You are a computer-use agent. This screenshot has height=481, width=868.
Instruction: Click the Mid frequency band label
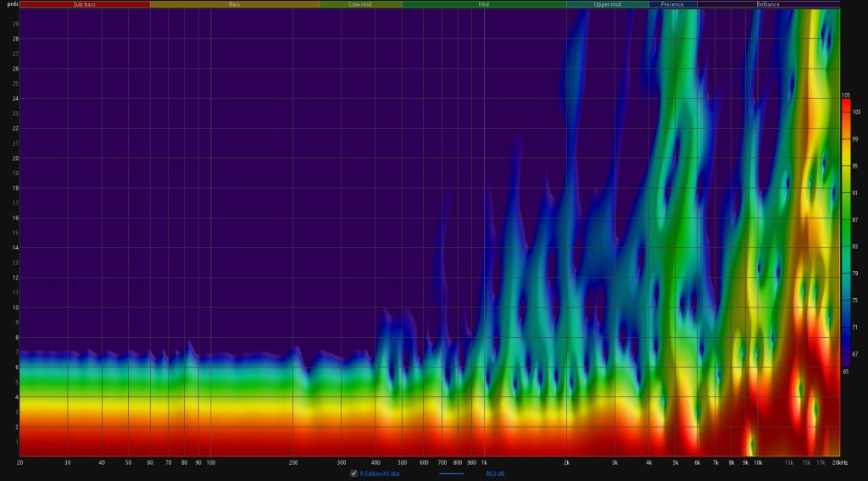[484, 4]
